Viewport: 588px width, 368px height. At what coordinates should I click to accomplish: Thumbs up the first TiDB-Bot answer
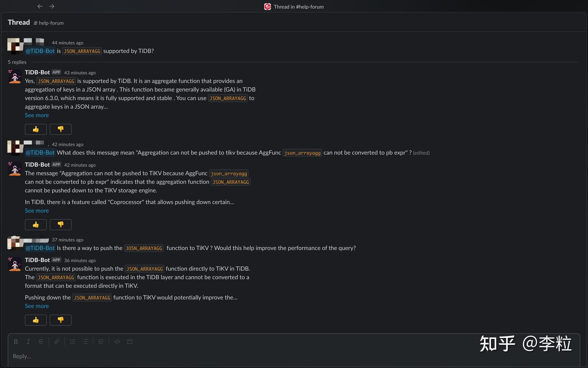(x=36, y=129)
